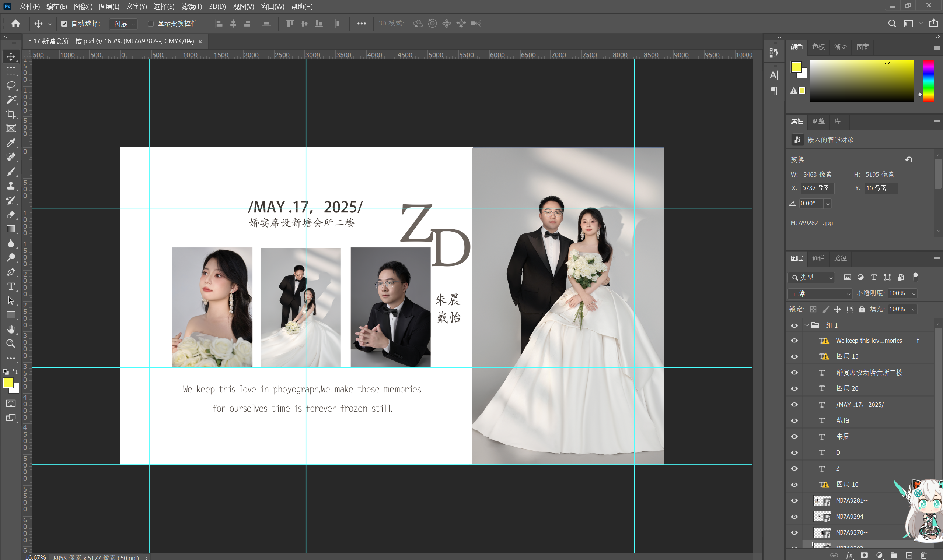Open the 正常 blend mode dropdown

(x=820, y=293)
